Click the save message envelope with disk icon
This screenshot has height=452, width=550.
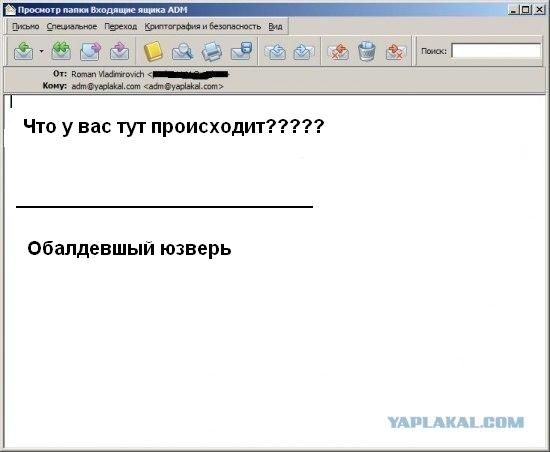(x=241, y=51)
